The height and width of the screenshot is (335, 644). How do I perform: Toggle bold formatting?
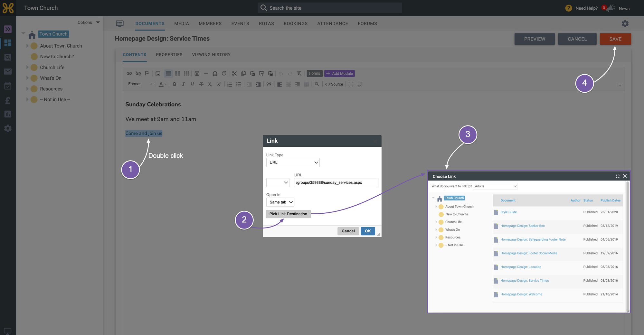click(x=175, y=84)
